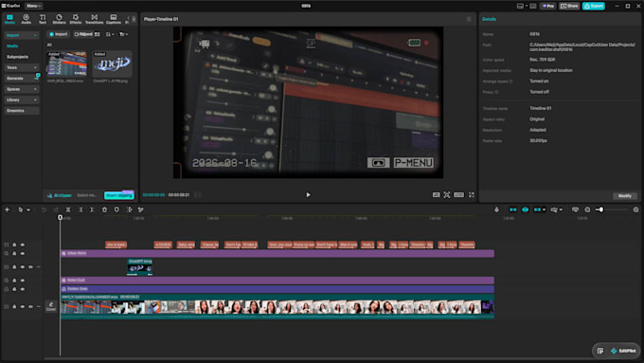
Task: Hide the Noise Dust track with eye icon
Action: coord(23,281)
